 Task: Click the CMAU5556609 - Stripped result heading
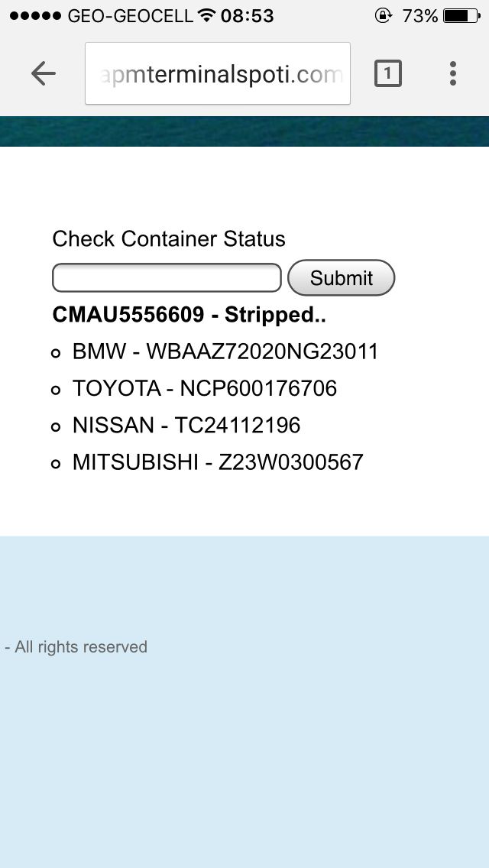[189, 315]
